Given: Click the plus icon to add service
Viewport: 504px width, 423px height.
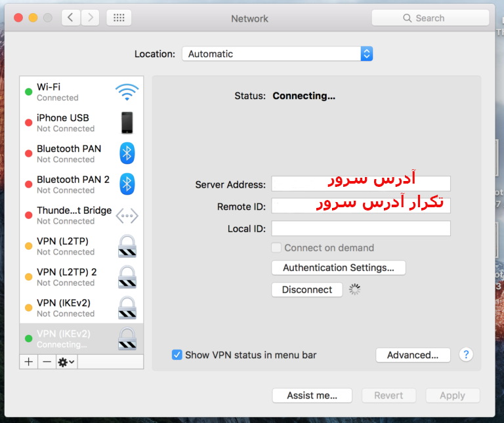Looking at the screenshot, I should (x=28, y=361).
